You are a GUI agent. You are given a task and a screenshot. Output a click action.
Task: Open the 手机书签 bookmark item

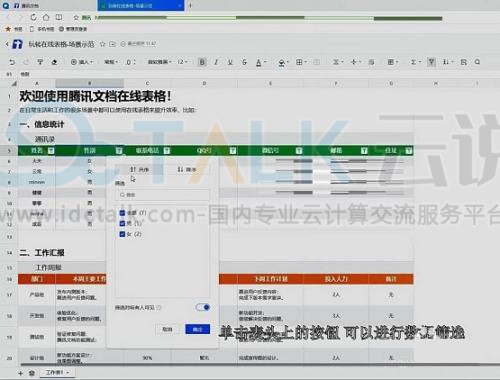[42, 29]
